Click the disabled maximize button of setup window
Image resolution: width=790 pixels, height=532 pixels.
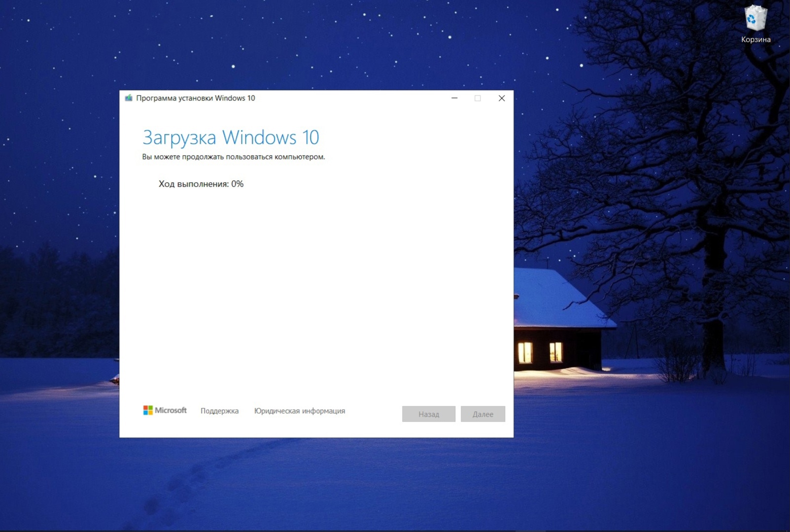click(478, 98)
